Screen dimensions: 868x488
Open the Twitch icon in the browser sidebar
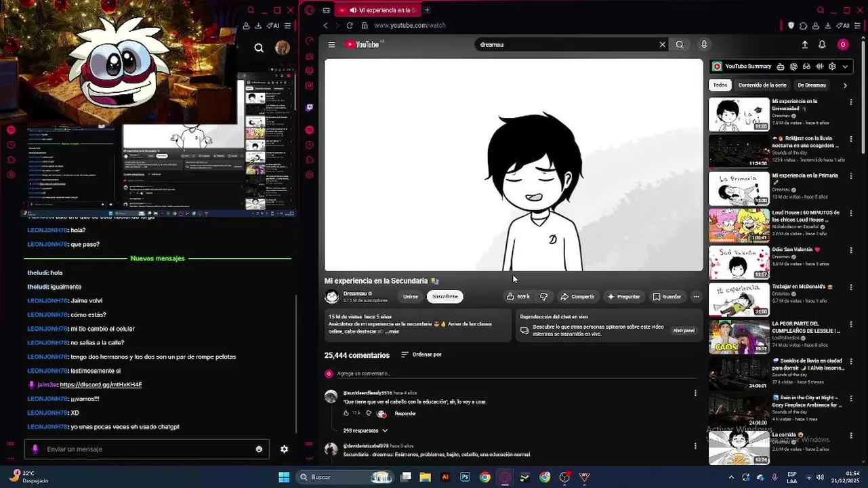pos(310,107)
